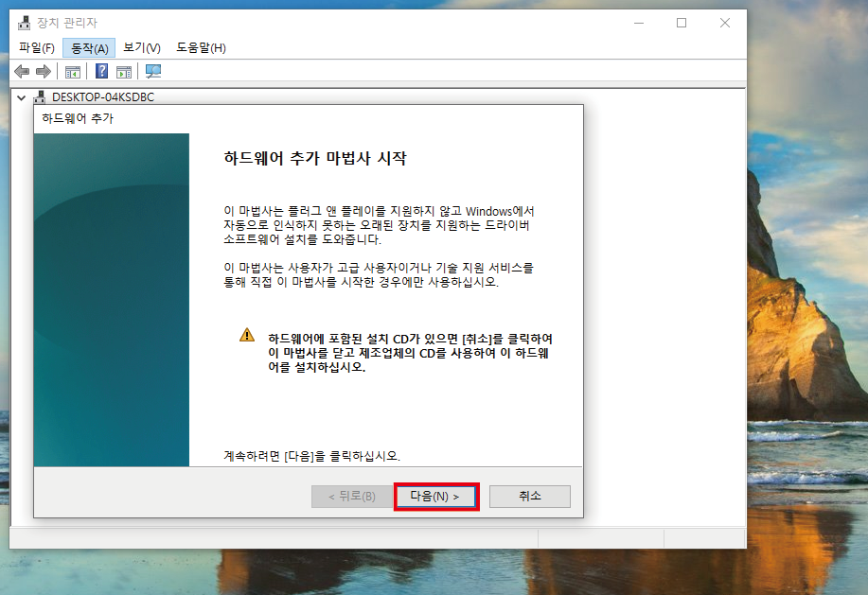Open the 동작(A) menu
868x595 pixels.
click(x=89, y=48)
